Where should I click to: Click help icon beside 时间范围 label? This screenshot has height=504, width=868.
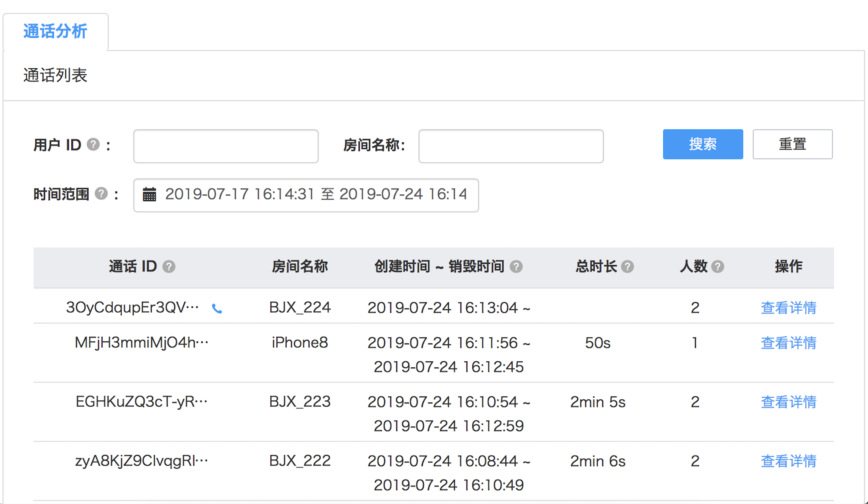[x=101, y=194]
